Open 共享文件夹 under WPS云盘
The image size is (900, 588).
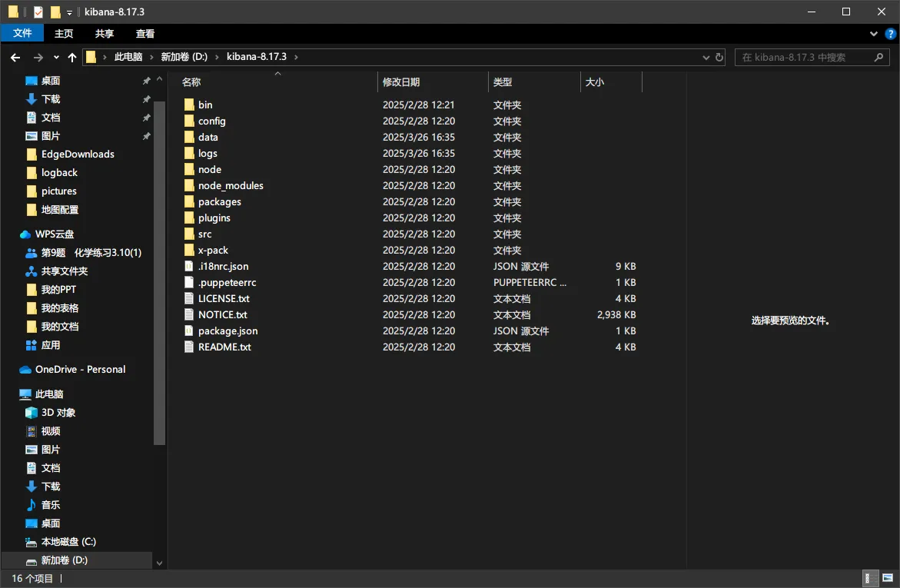(x=65, y=271)
